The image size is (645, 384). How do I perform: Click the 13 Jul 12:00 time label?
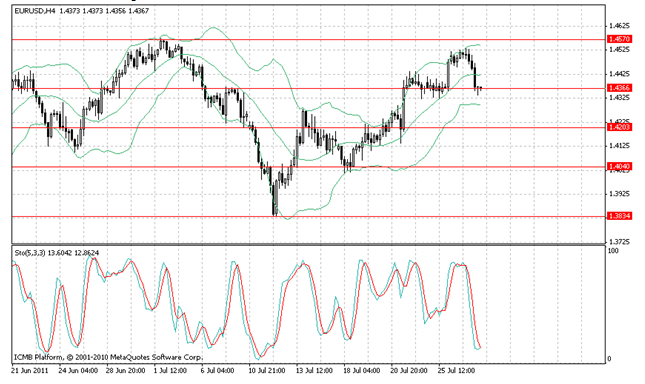(314, 370)
